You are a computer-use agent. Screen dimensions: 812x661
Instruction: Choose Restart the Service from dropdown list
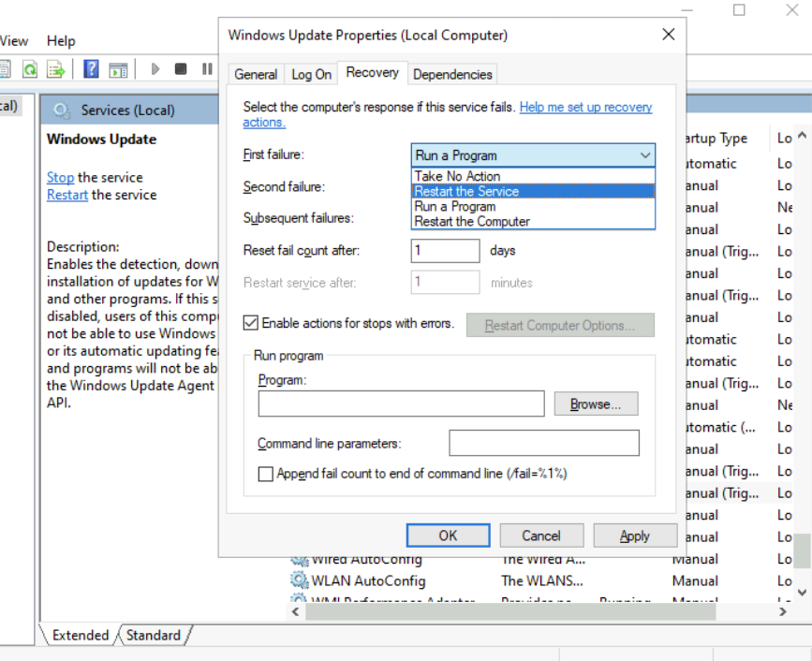(x=466, y=191)
